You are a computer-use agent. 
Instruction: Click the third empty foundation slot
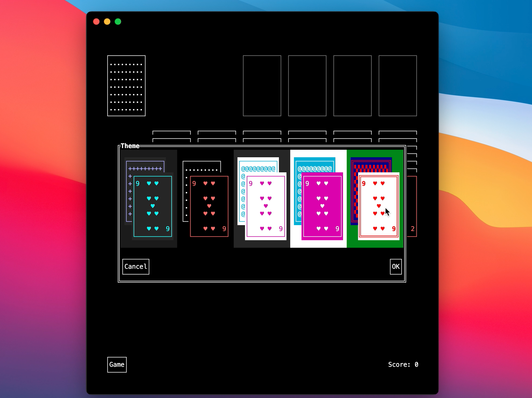pyautogui.click(x=352, y=86)
